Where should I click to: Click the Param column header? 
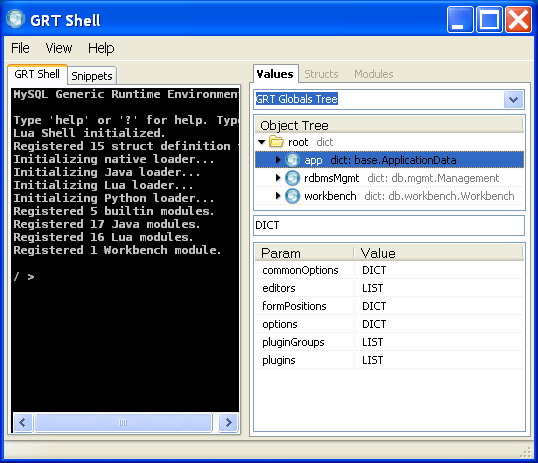coord(305,253)
